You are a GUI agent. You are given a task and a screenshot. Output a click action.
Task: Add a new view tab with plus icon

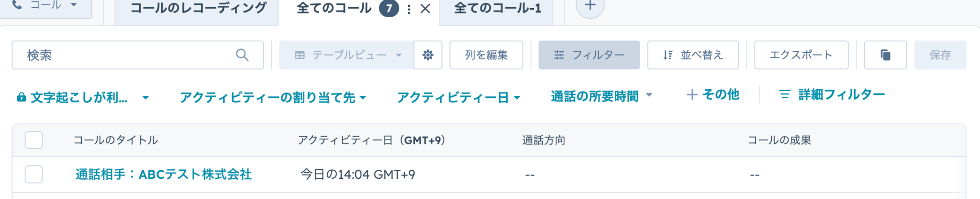[x=590, y=7]
